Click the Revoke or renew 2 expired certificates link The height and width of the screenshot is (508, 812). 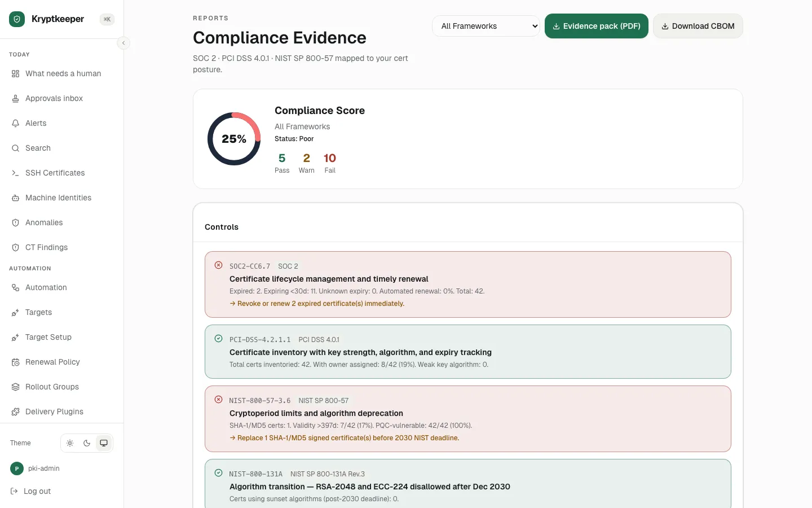click(317, 304)
